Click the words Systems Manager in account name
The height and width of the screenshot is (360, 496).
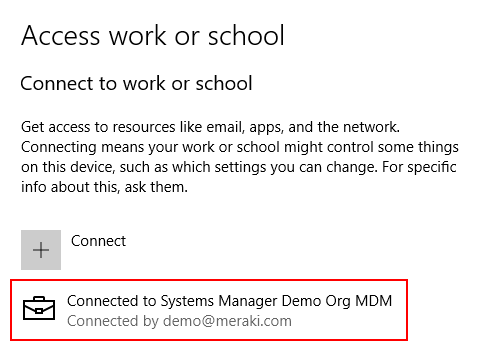coord(219,302)
